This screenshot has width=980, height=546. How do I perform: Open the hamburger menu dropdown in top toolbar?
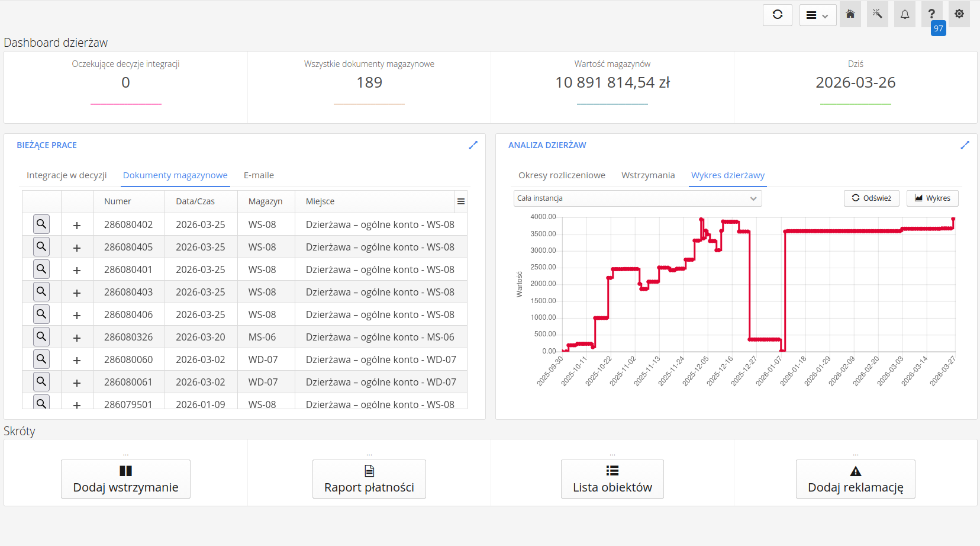(817, 15)
